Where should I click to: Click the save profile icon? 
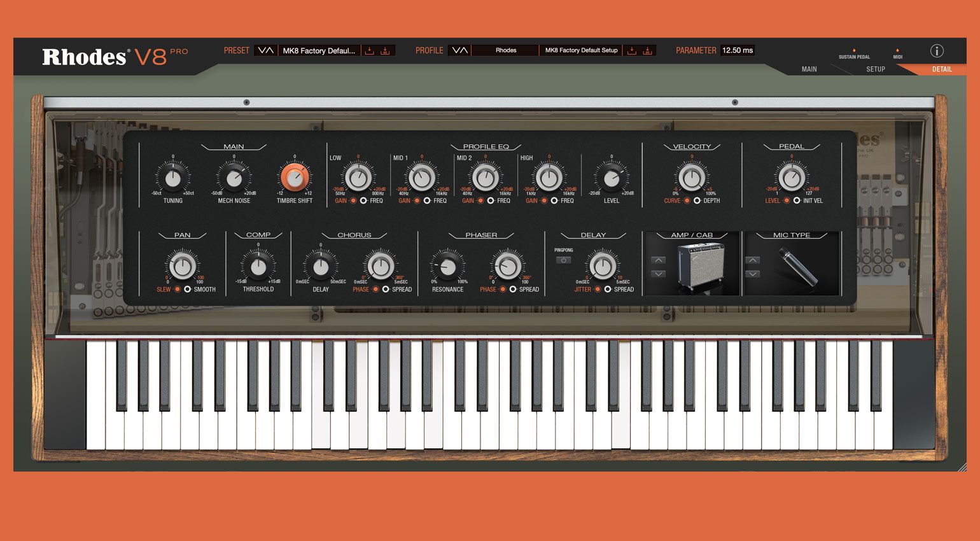point(647,50)
